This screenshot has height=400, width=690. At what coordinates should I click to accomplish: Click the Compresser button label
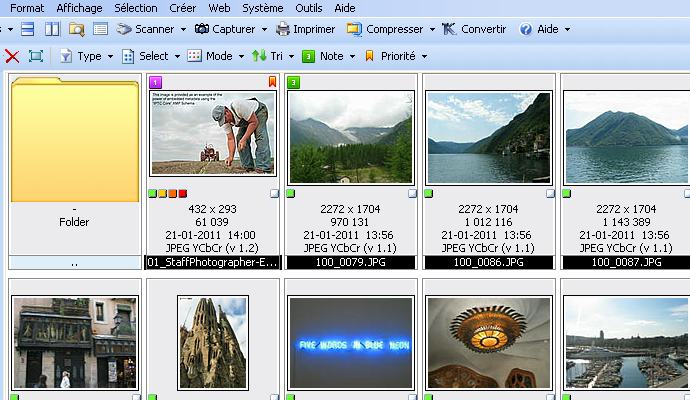[395, 29]
